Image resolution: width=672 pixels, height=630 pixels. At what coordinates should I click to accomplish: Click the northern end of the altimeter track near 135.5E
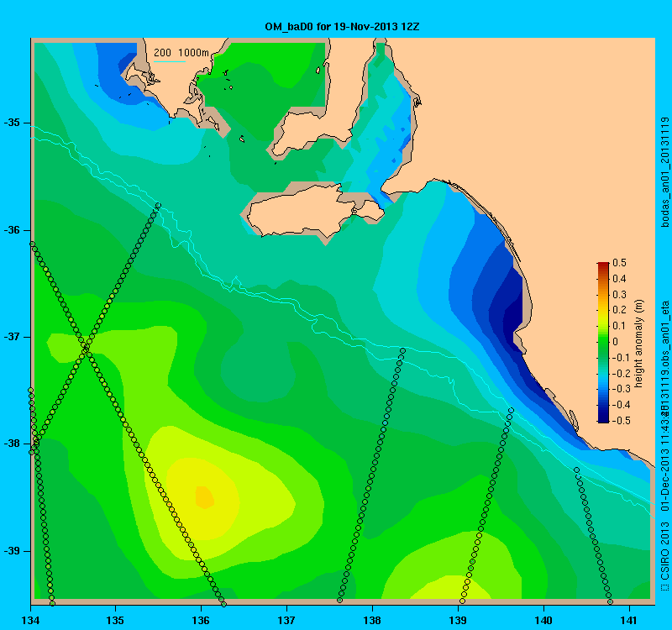click(158, 205)
